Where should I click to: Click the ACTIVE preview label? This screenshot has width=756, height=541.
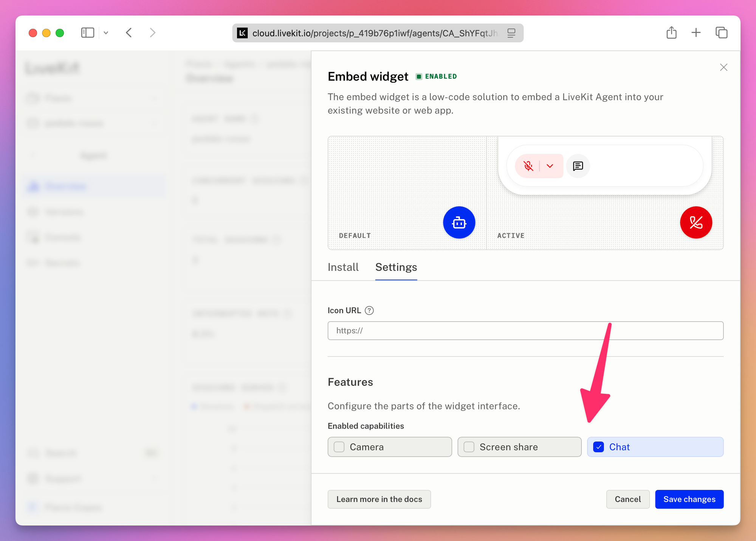click(511, 236)
